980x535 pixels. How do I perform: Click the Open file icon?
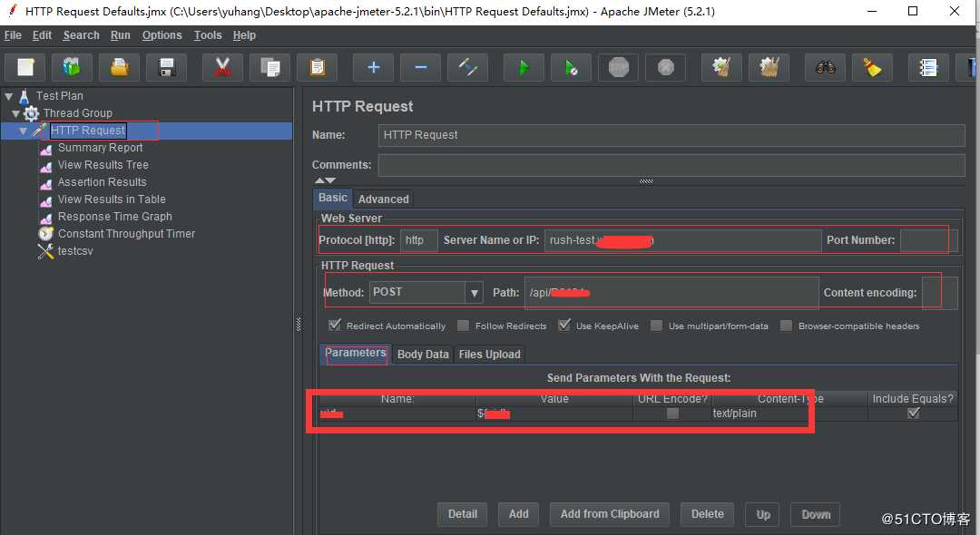(x=120, y=67)
